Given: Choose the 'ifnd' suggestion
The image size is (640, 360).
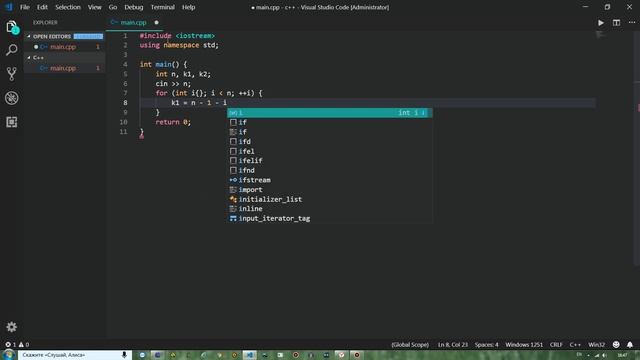Looking at the screenshot, I should pos(329,170).
